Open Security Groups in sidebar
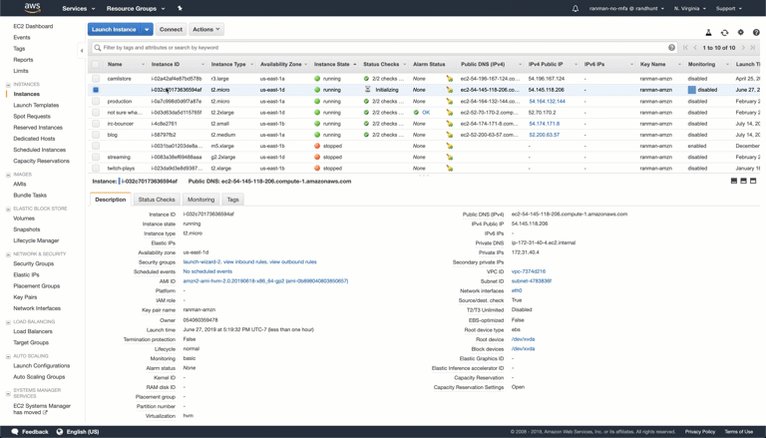Viewport: 766px width, 438px height. (34, 264)
